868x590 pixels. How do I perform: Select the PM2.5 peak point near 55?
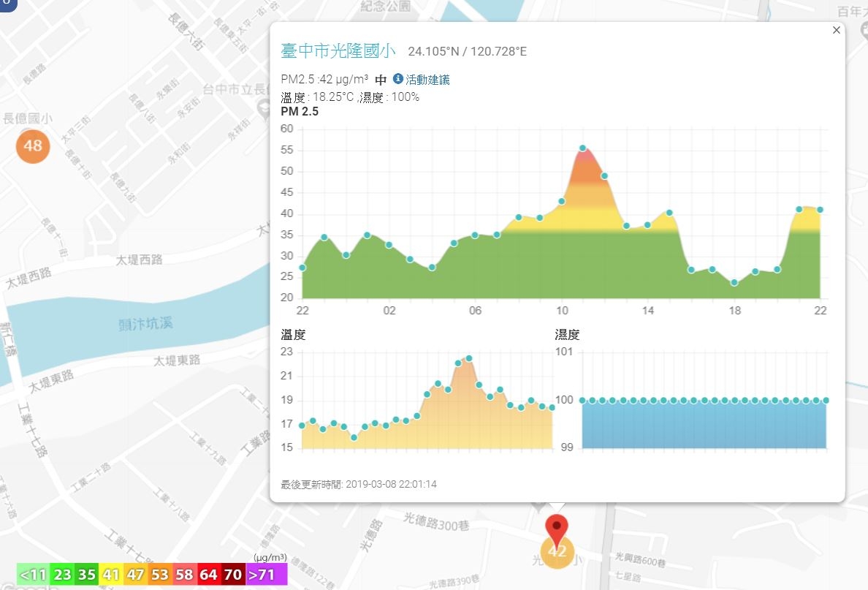point(582,148)
